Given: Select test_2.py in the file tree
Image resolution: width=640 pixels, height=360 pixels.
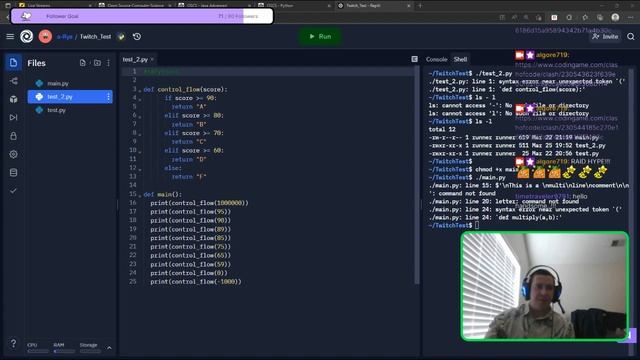Looking at the screenshot, I should coord(70,97).
